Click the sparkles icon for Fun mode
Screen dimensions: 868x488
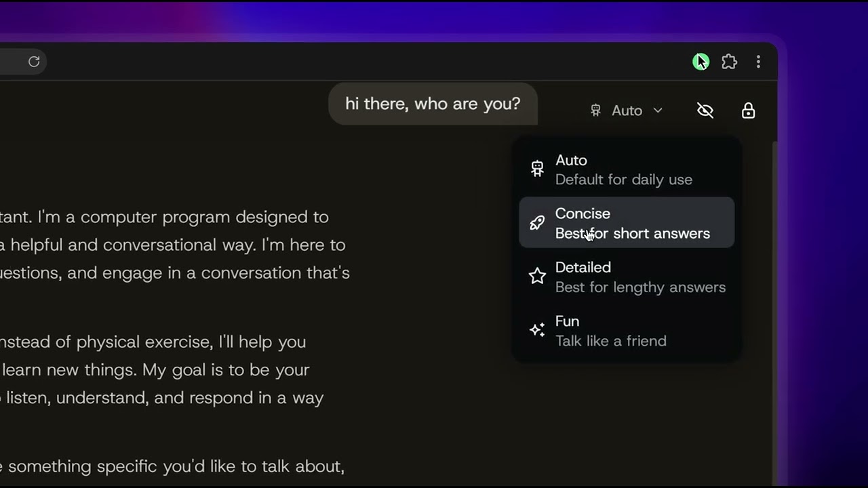pos(537,330)
